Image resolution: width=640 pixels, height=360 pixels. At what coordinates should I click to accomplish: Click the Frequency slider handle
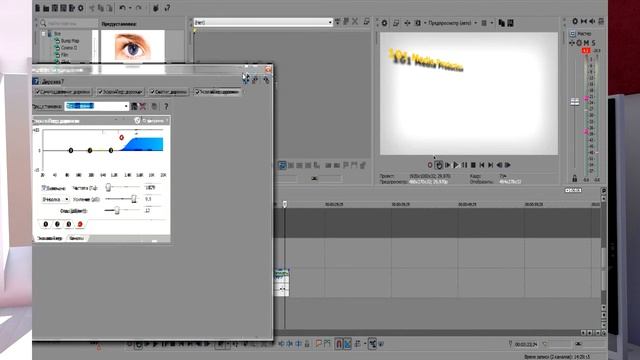pyautogui.click(x=108, y=187)
